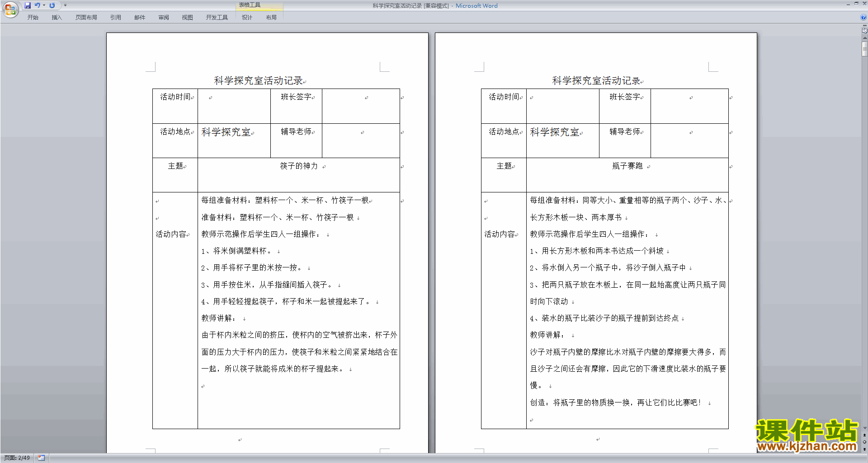
Task: Click line 创造:将瓶子里的物质换一换
Action: pos(616,403)
